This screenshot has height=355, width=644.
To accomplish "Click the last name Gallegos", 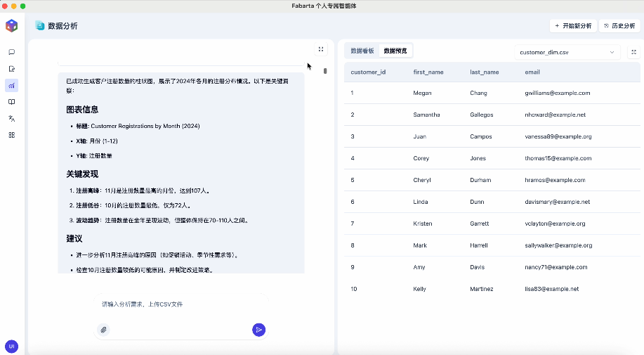I will click(x=481, y=115).
